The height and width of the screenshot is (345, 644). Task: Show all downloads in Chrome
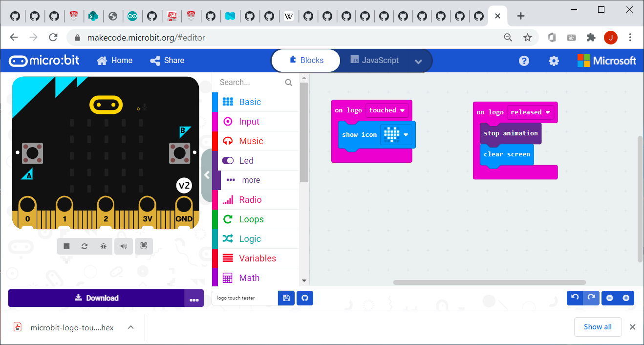(x=598, y=326)
